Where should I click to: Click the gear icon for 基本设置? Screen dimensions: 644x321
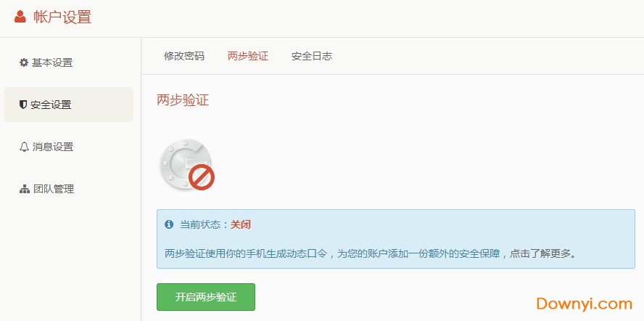[24, 62]
